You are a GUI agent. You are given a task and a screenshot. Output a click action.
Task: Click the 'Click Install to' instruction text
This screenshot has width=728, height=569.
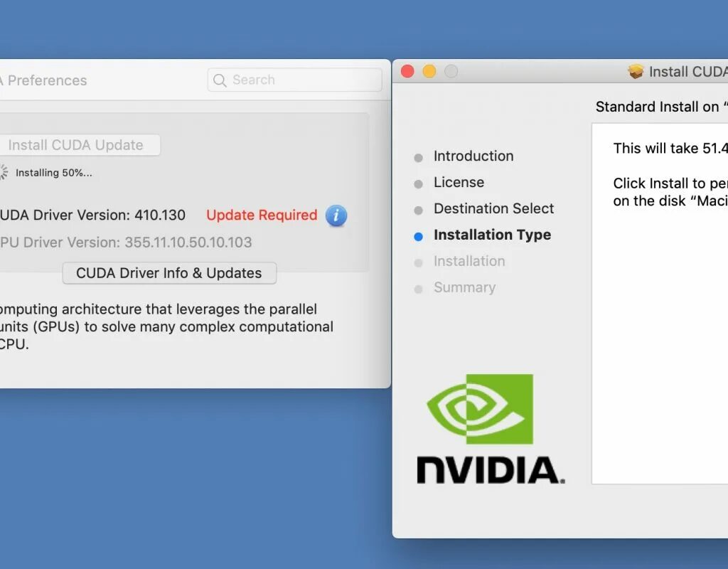tap(670, 184)
